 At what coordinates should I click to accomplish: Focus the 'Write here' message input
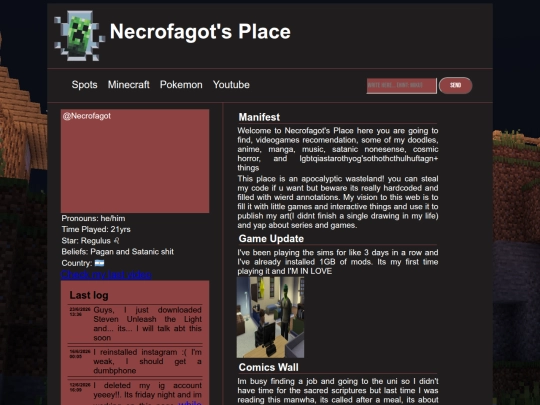coord(402,85)
